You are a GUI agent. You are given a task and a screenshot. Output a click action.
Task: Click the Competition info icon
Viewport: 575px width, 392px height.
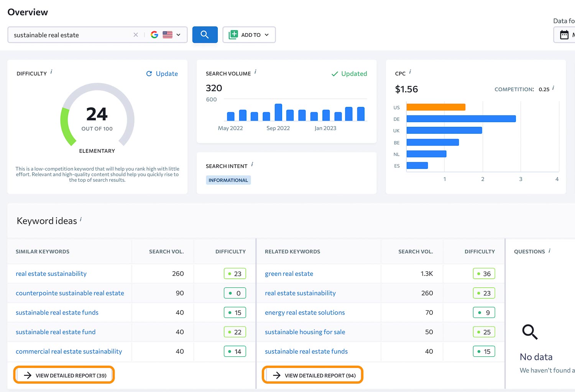tap(553, 88)
